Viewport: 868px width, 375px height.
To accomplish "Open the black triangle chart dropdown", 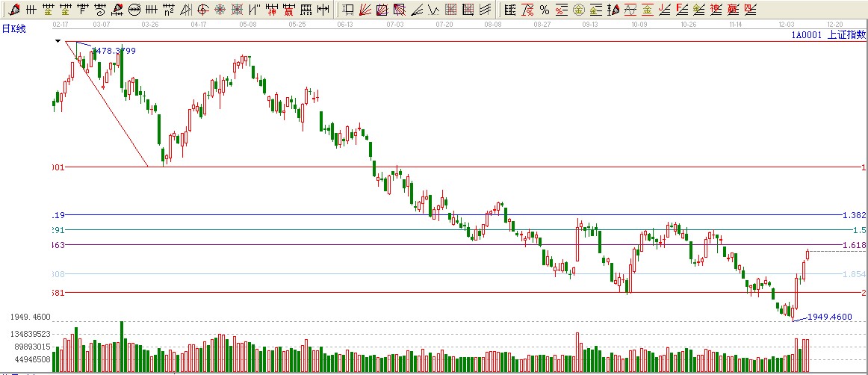I will pos(58,41).
